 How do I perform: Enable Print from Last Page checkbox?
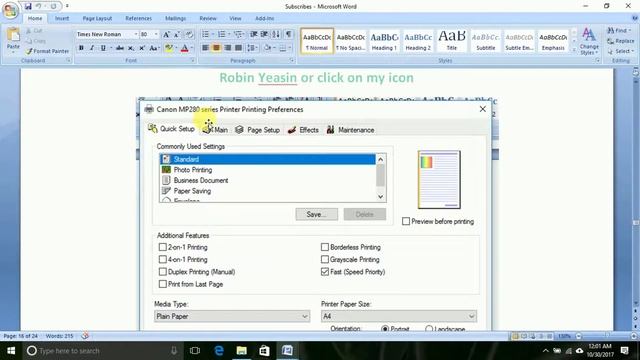pyautogui.click(x=162, y=284)
